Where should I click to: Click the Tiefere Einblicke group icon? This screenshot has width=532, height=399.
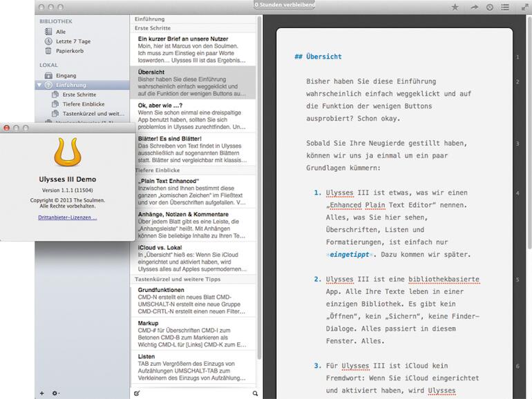(x=55, y=104)
